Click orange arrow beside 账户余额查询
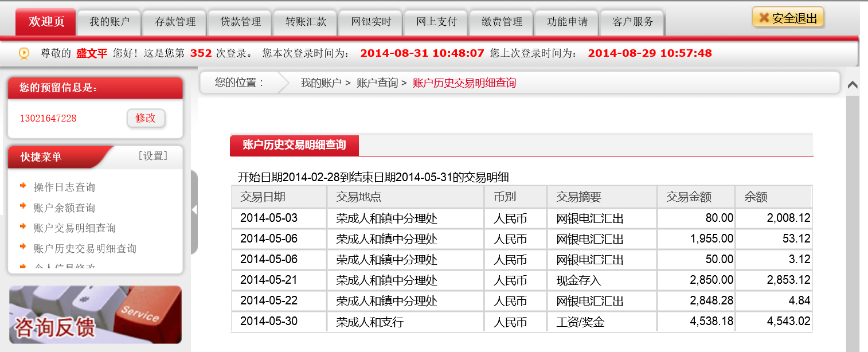This screenshot has width=868, height=352. pyautogui.click(x=23, y=205)
